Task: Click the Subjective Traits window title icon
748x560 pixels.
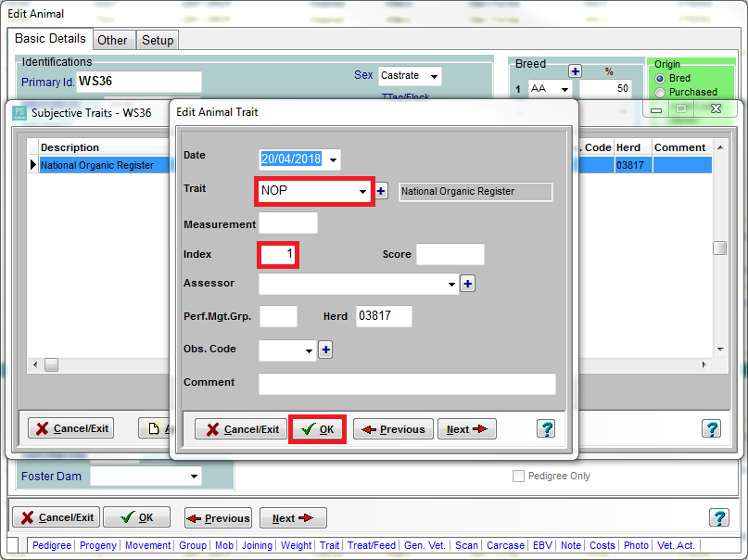Action: click(19, 112)
